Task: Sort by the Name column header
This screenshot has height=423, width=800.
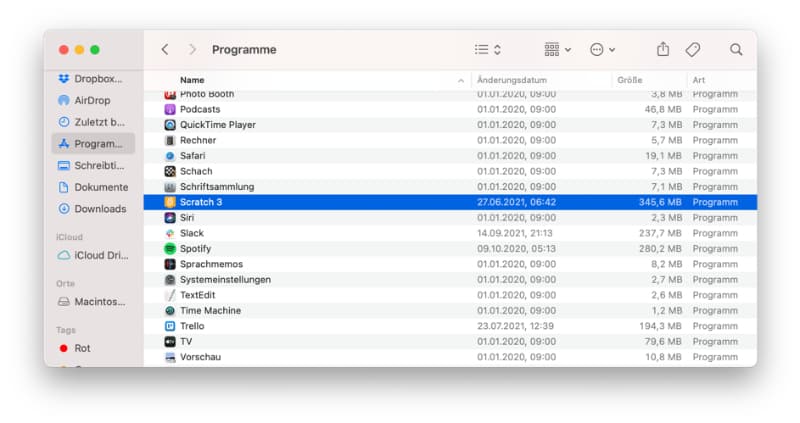Action: pos(192,80)
